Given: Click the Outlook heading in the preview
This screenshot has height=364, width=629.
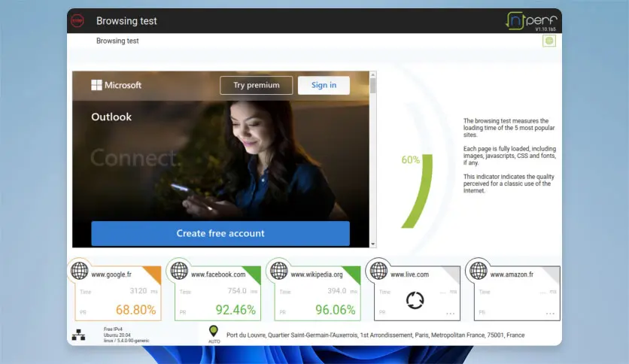Looking at the screenshot, I should (x=111, y=117).
